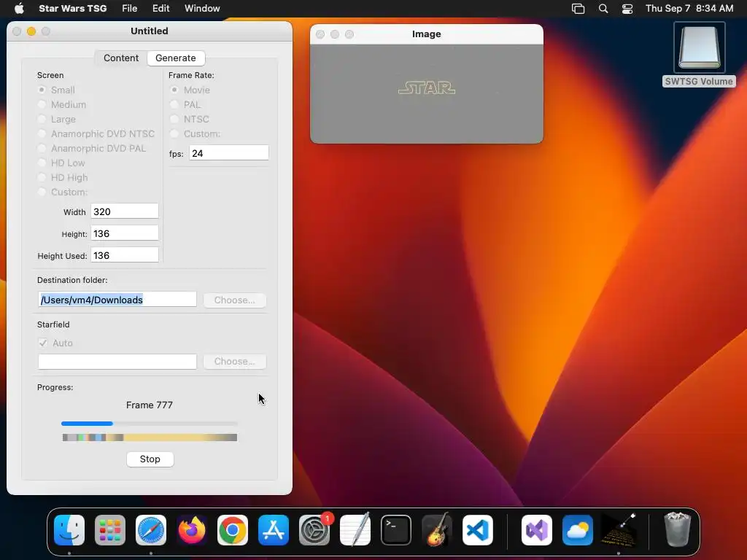Select the Small screen size radio
The height and width of the screenshot is (560, 747).
(42, 90)
